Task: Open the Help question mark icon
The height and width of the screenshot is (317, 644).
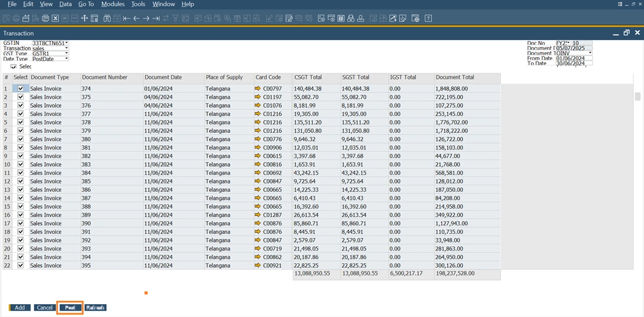Action: [x=428, y=18]
